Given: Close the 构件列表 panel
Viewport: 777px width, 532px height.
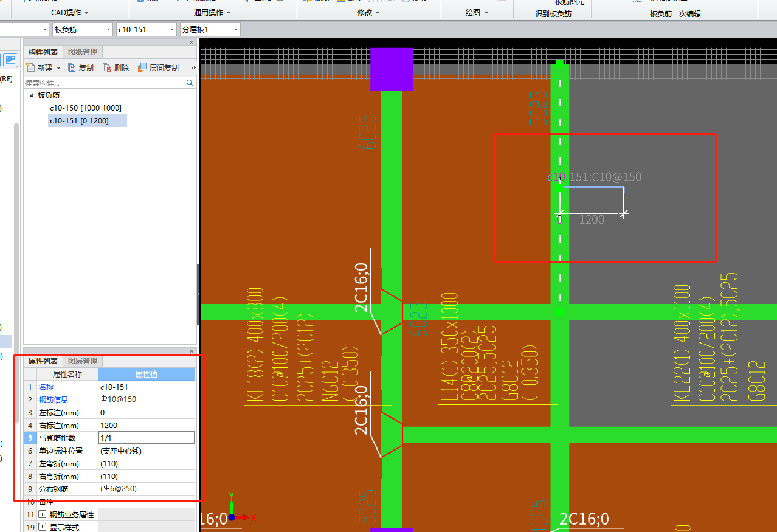Looking at the screenshot, I should [192, 43].
